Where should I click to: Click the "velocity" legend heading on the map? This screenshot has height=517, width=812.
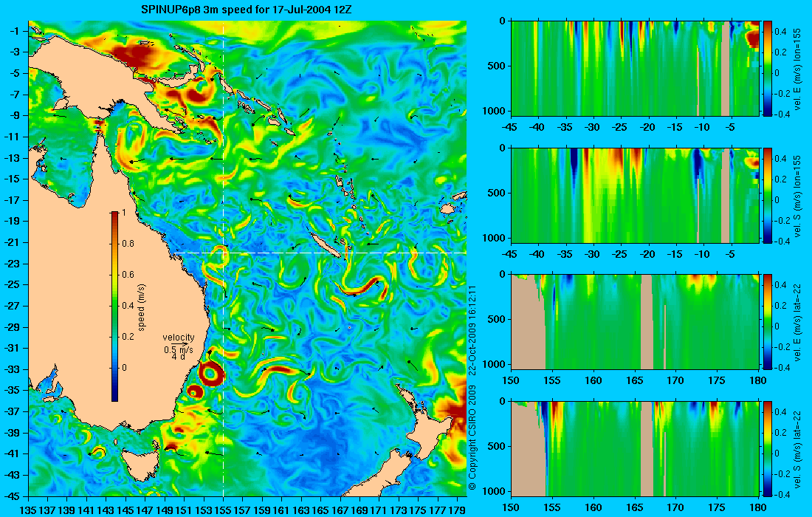179,338
